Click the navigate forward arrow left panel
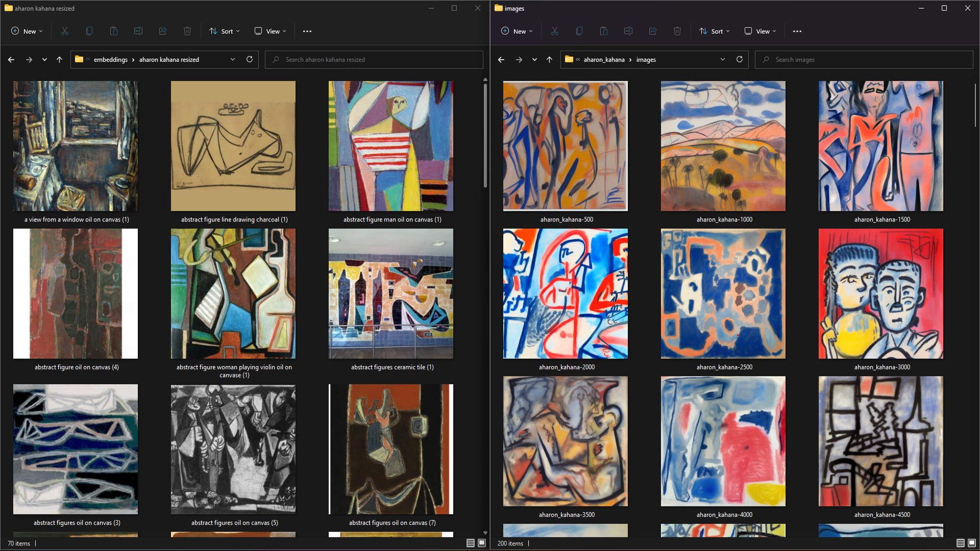This screenshot has width=980, height=551. click(x=28, y=59)
